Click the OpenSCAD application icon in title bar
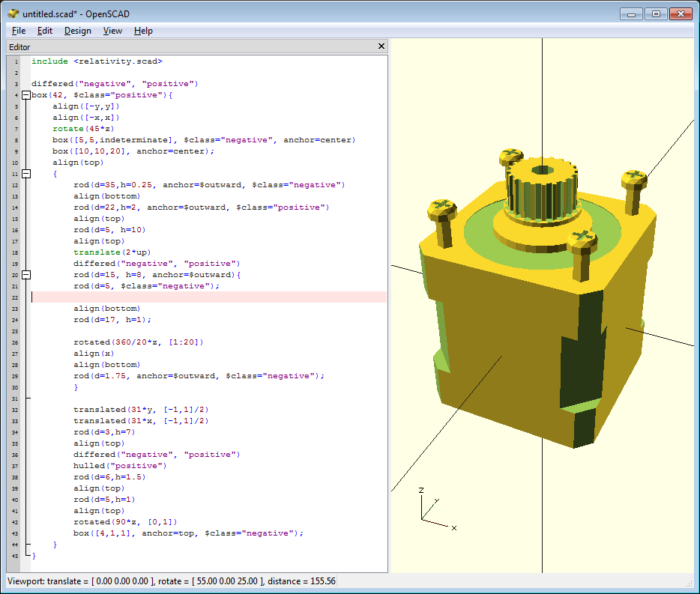The width and height of the screenshot is (700, 594). [x=13, y=13]
